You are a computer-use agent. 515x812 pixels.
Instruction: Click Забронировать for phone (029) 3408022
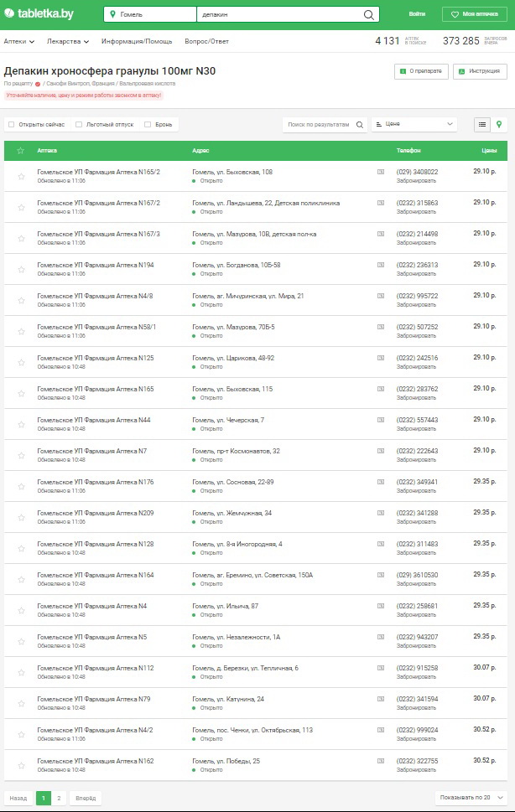click(x=416, y=181)
